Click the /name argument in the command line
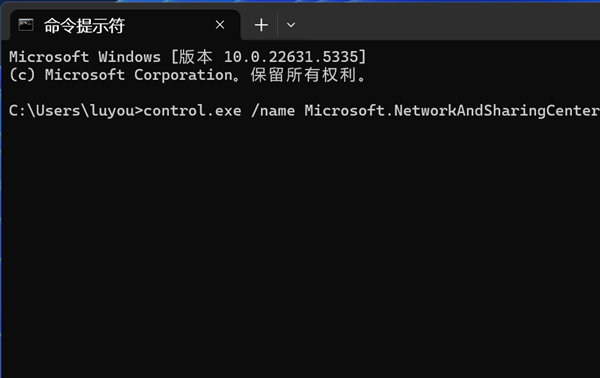The height and width of the screenshot is (378, 600). coord(273,111)
